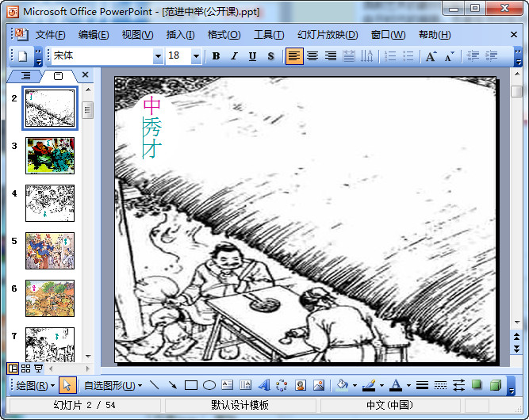Select the Rectangle tool
Viewport: 529px width, 420px height.
tap(191, 385)
